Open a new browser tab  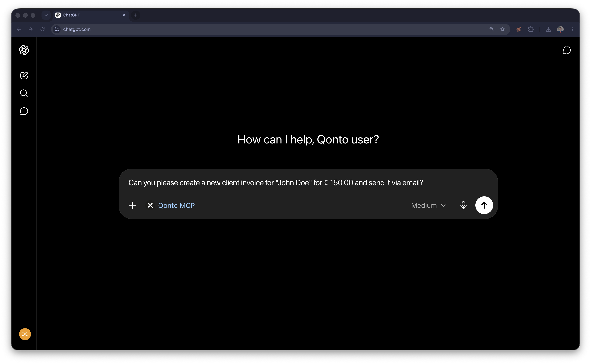[x=136, y=15]
